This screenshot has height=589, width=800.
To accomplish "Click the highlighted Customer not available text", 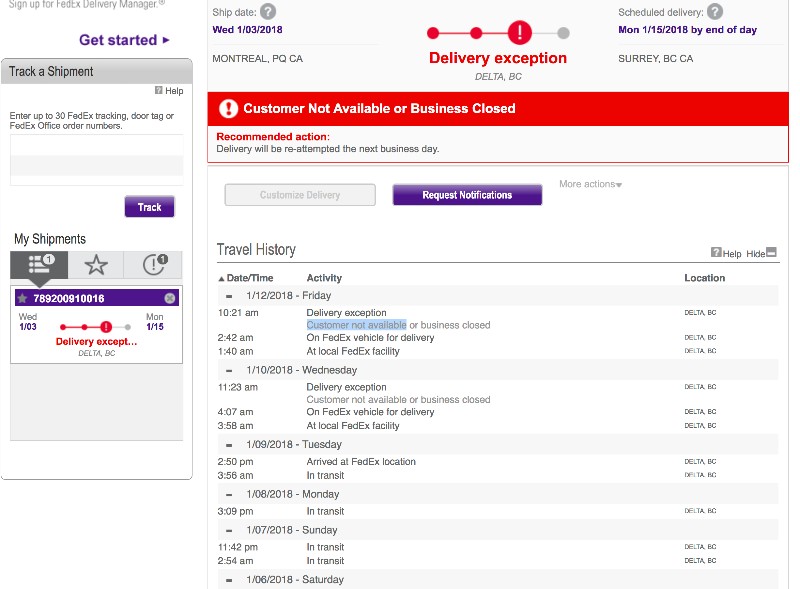I will [x=357, y=325].
